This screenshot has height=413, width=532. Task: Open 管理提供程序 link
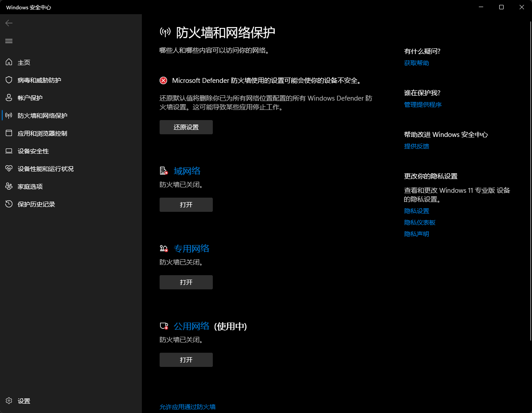tap(423, 105)
